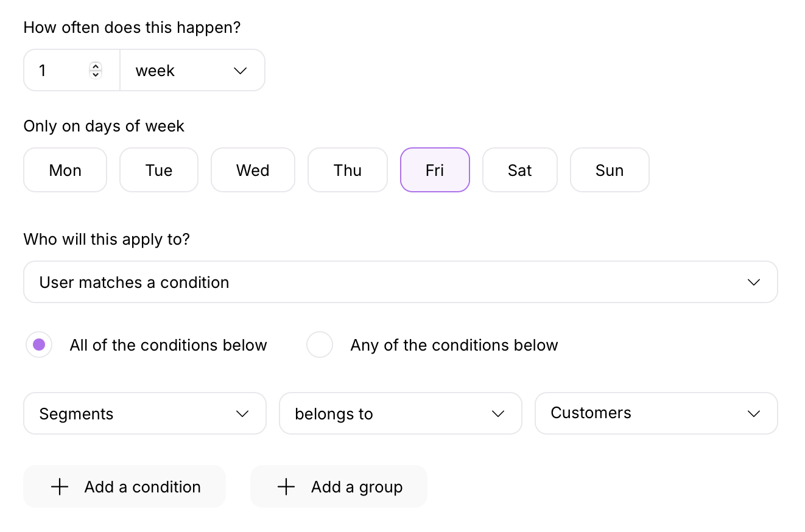This screenshot has height=532, width=805.
Task: Click the chevron on User matches a condition
Action: (x=753, y=282)
